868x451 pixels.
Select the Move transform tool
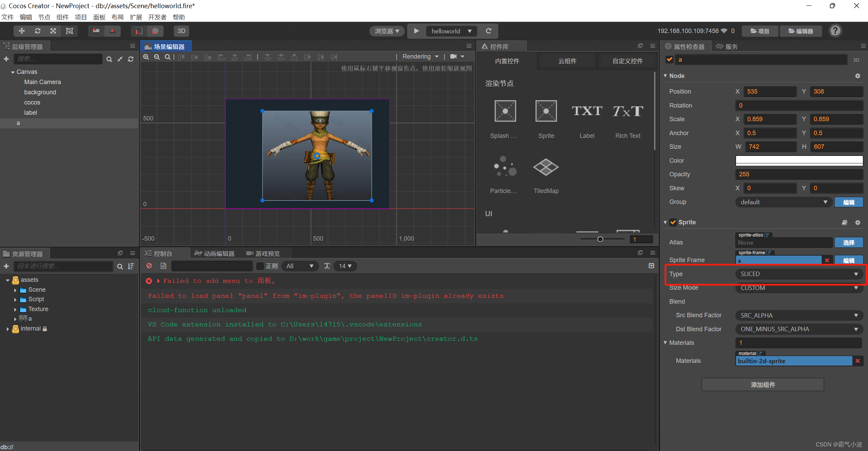pos(21,31)
